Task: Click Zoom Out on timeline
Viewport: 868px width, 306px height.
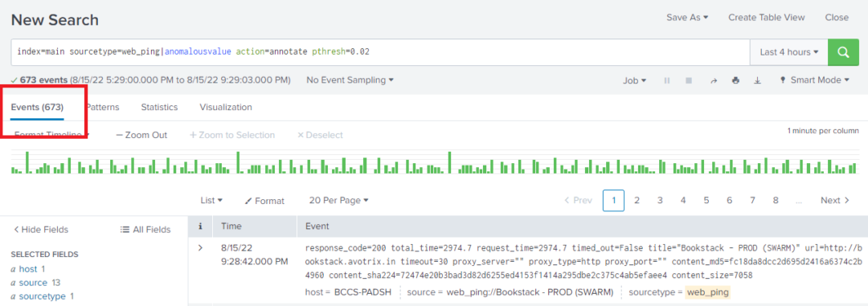Action: click(x=141, y=135)
